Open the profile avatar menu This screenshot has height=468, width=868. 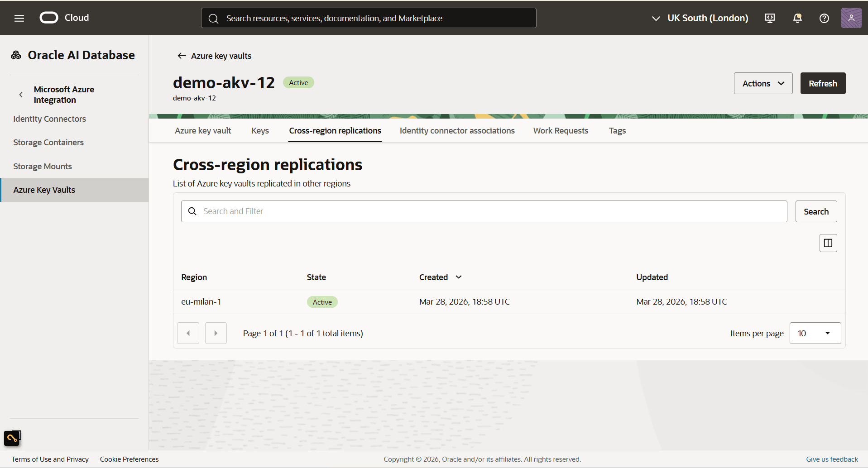852,18
